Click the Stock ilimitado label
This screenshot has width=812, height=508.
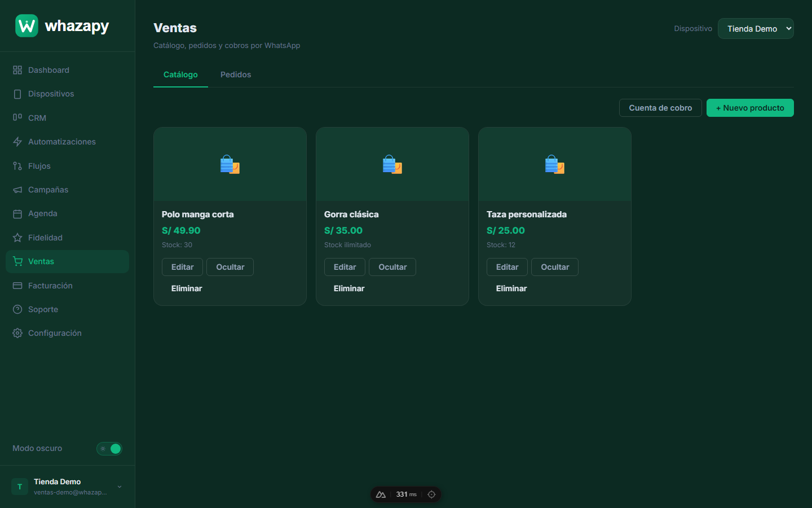tap(347, 245)
